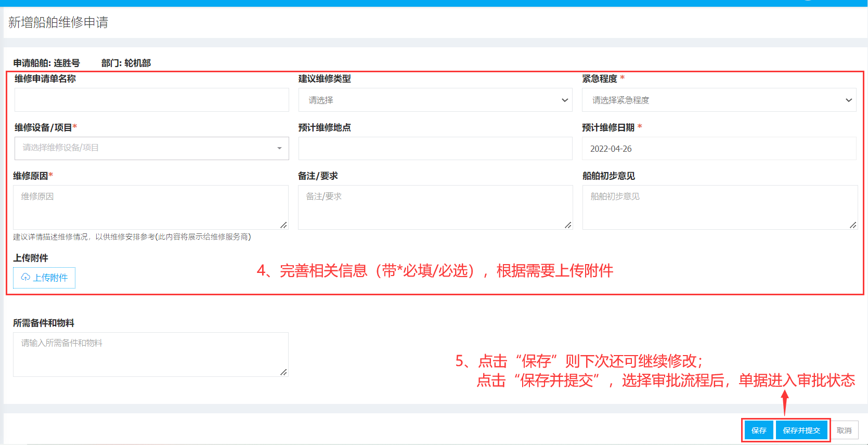Click the 所需备件和物料 text area
868x445 pixels.
(151, 355)
